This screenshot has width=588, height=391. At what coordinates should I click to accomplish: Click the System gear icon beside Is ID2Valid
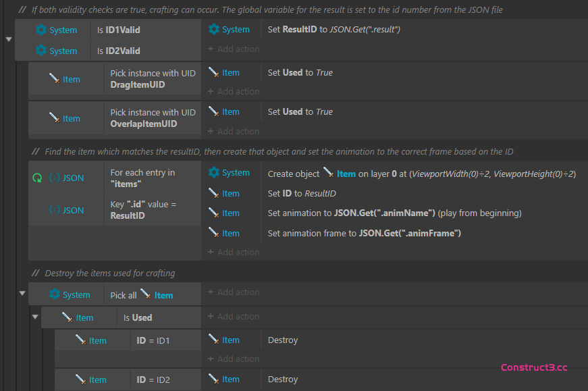pyautogui.click(x=41, y=51)
